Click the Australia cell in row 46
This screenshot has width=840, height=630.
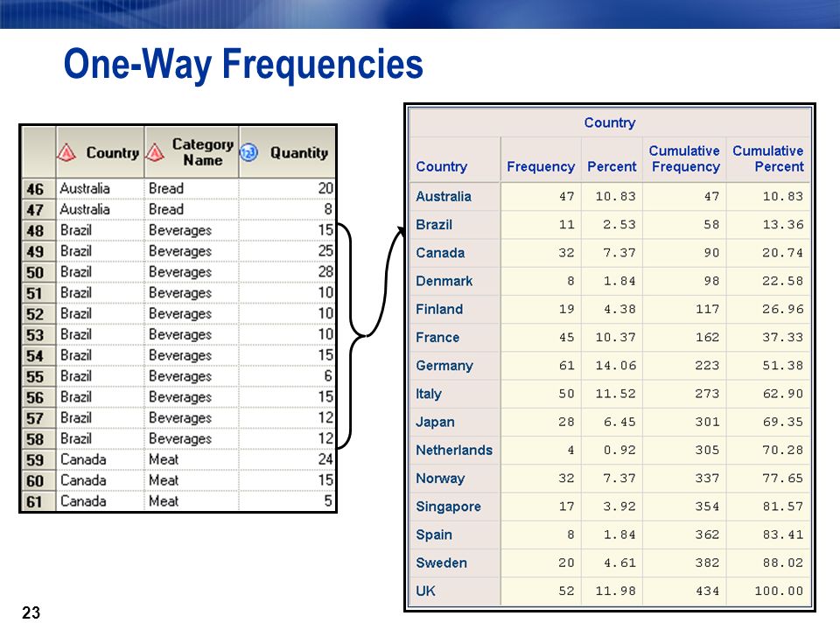(x=100, y=189)
